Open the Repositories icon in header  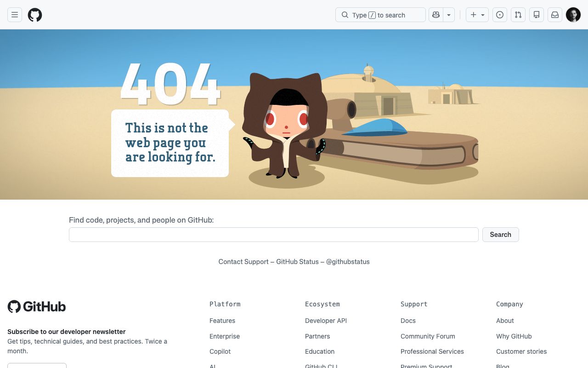click(537, 15)
